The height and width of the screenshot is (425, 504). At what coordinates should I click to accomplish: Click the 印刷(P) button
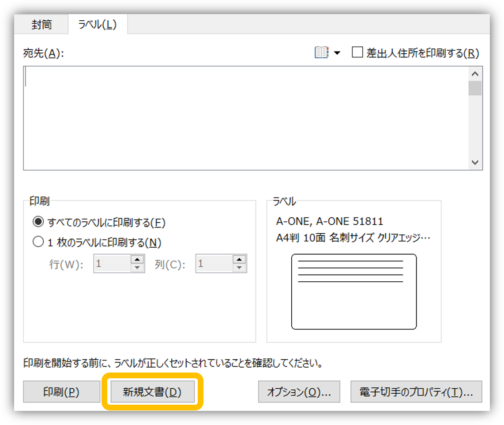[x=61, y=391]
